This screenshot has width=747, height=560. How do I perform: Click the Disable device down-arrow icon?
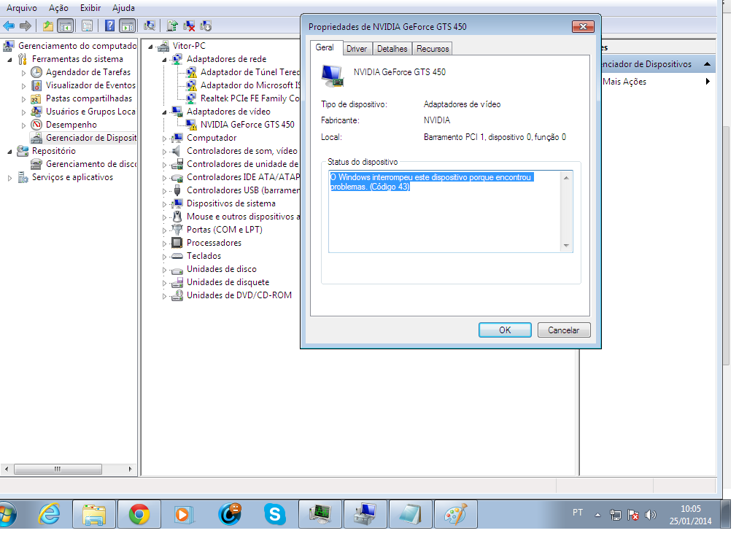click(x=206, y=26)
